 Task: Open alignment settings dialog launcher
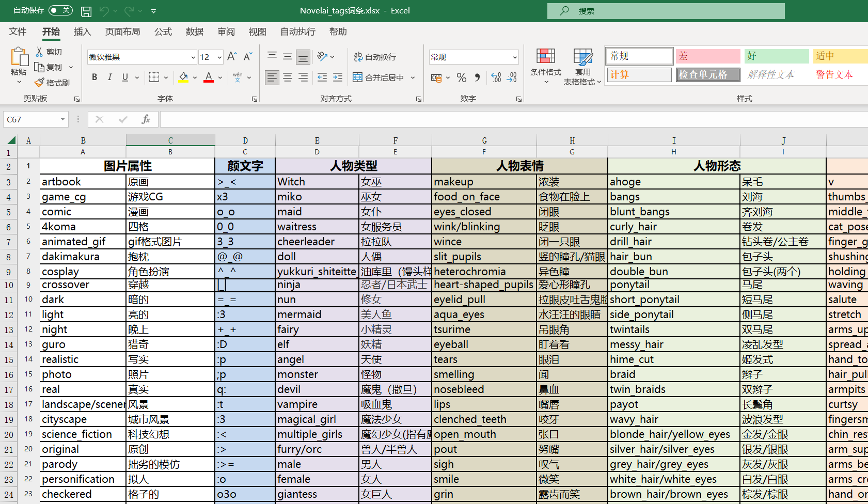(419, 99)
